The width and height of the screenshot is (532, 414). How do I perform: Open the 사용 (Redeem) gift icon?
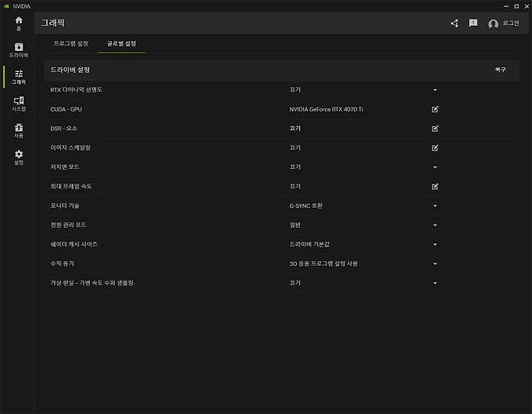(19, 130)
